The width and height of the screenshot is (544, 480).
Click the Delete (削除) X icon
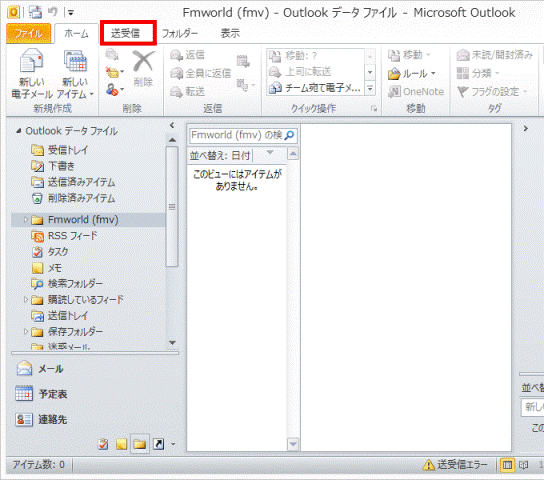(x=144, y=62)
